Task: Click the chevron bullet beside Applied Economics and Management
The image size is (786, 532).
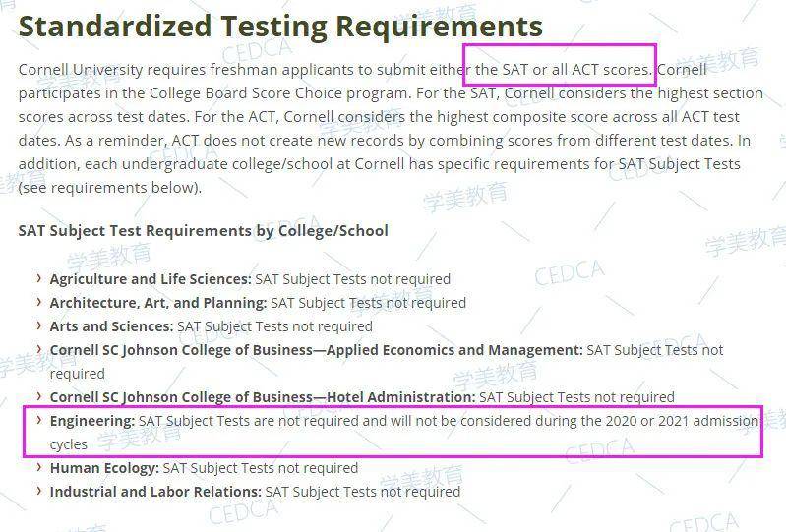Action: (x=39, y=349)
